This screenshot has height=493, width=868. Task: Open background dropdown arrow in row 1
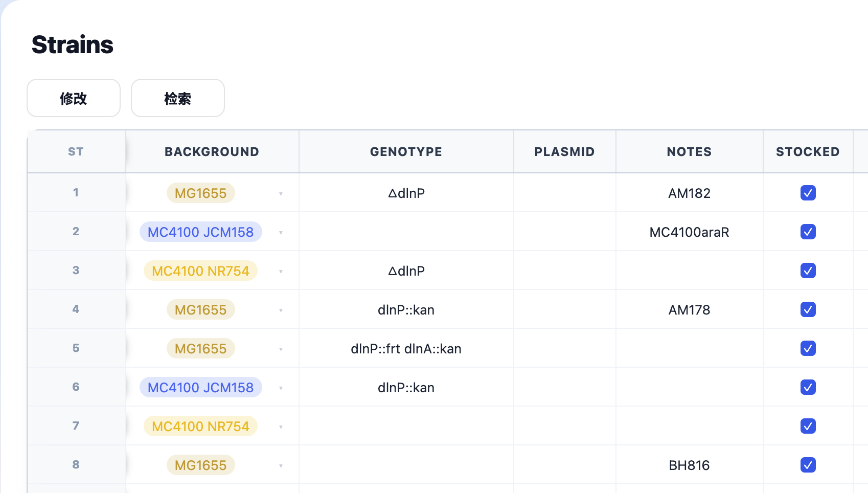pos(281,194)
